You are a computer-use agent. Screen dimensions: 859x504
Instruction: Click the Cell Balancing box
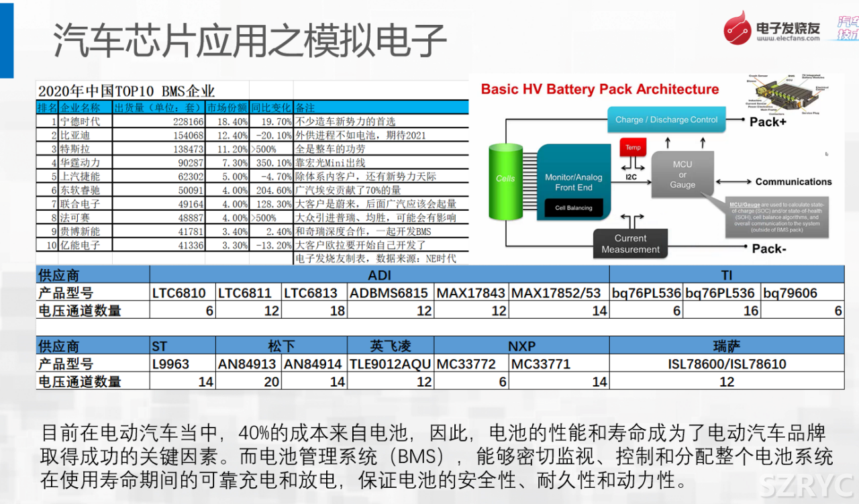pos(573,208)
